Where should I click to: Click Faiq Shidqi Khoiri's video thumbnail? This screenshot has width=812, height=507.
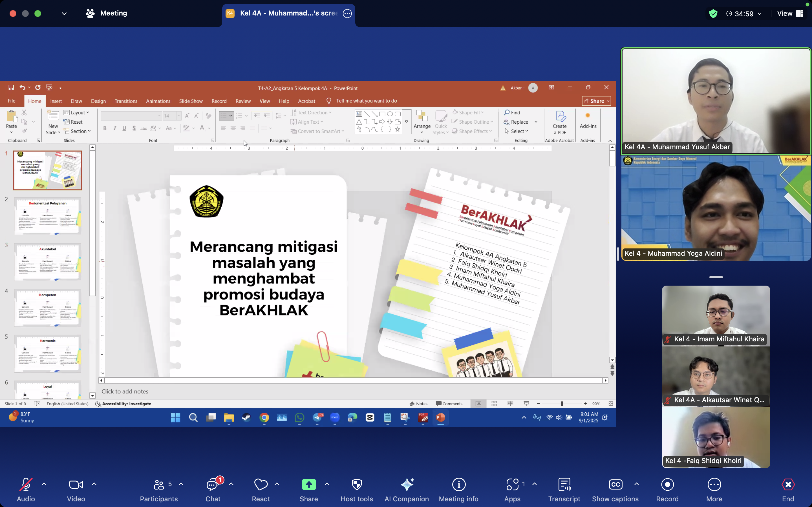click(716, 436)
